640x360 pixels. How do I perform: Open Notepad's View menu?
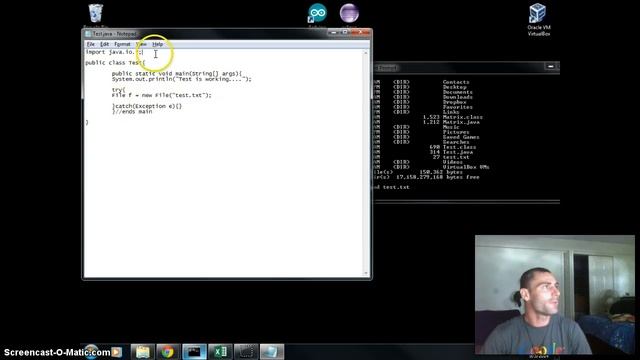coord(141,44)
